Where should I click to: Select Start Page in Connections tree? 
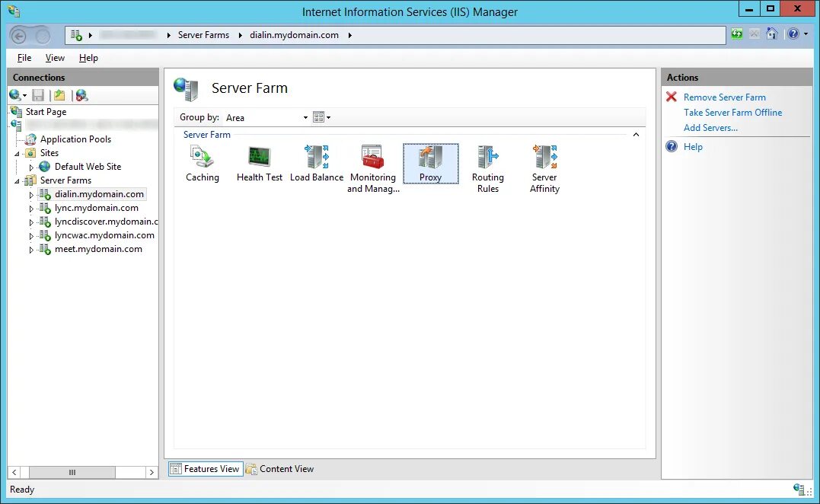point(46,112)
